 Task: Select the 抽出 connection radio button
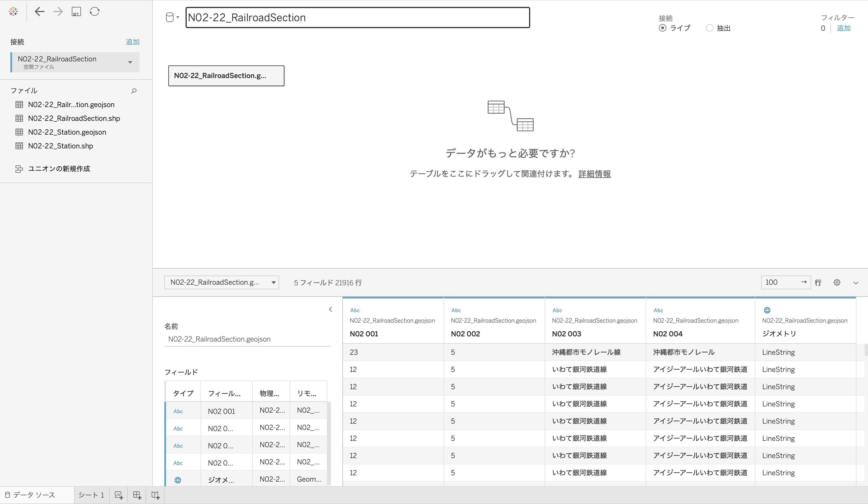(x=709, y=28)
